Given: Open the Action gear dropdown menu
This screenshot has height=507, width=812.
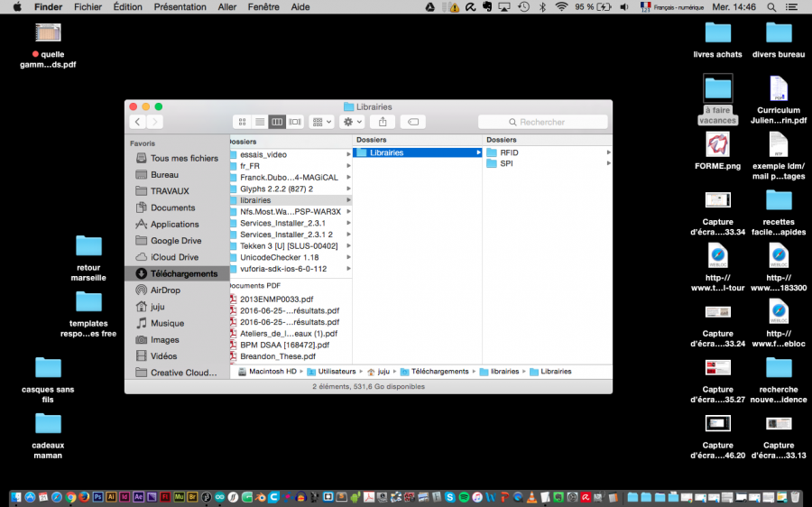Looking at the screenshot, I should coord(352,122).
